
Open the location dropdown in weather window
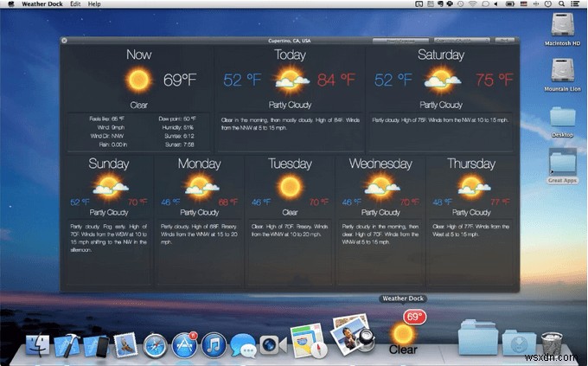[462, 40]
